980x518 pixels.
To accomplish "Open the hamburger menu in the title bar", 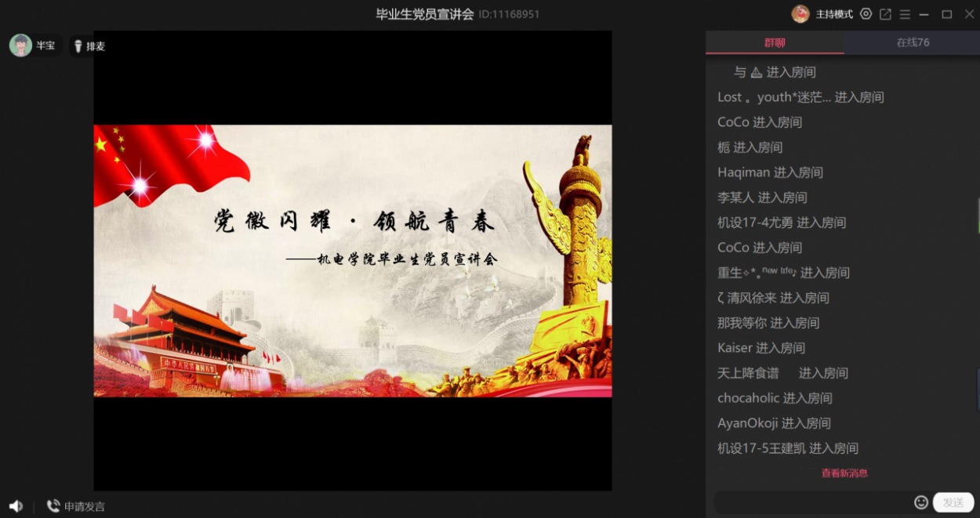I will 904,13.
